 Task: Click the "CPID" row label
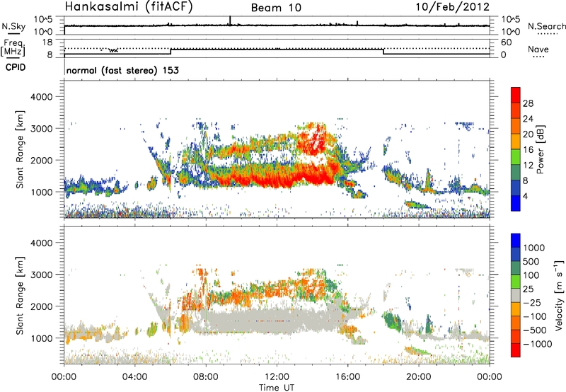pyautogui.click(x=16, y=67)
